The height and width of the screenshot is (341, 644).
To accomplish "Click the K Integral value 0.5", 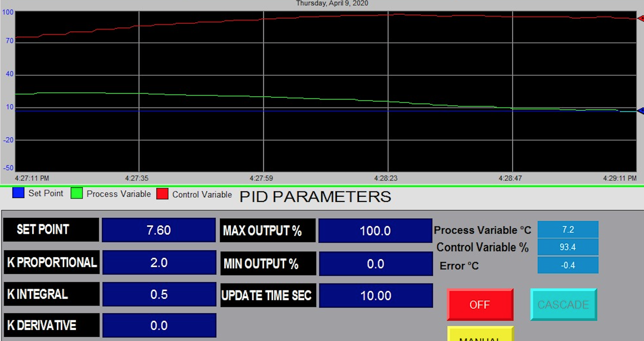I will 159,294.
